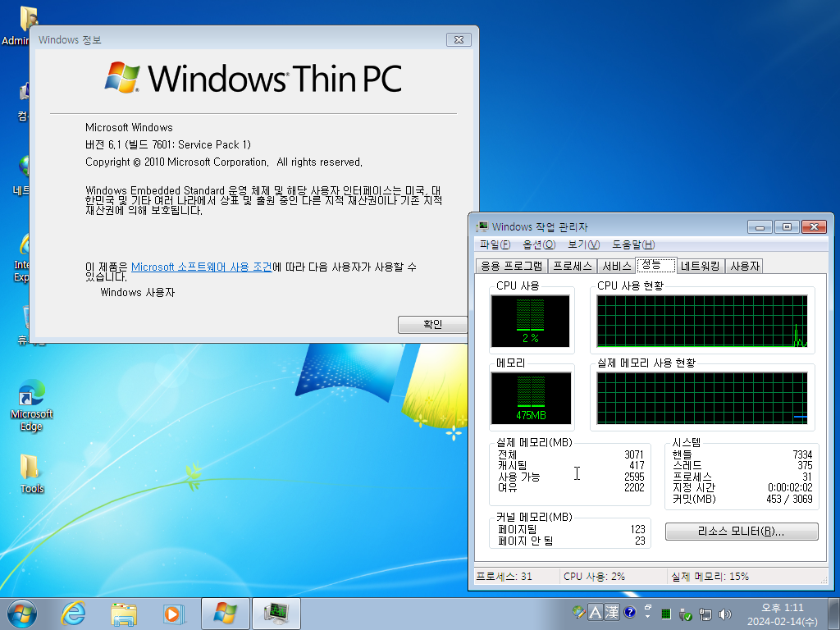Click the 페이지 안 됨 value 23
Image resolution: width=840 pixels, height=630 pixels.
tap(640, 541)
